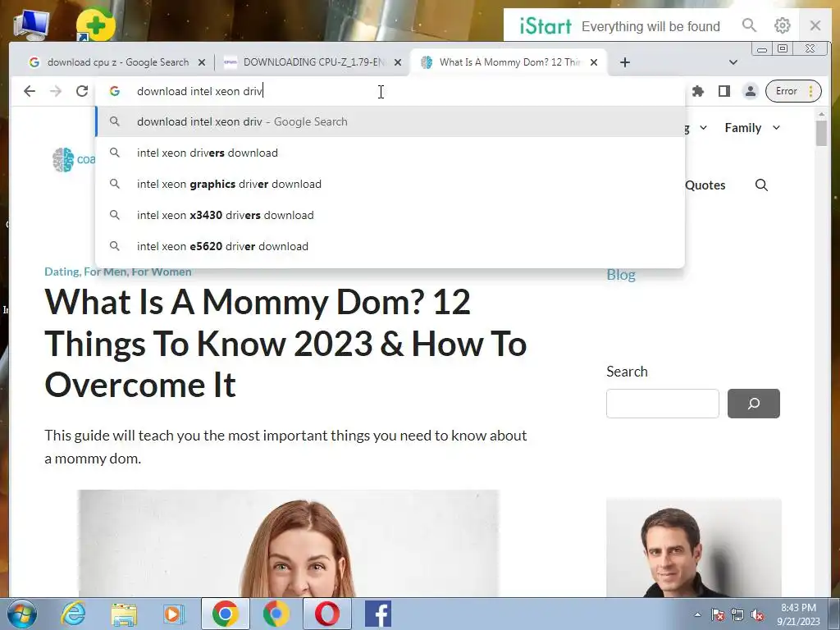840x630 pixels.
Task: Click the site header search magnifier
Action: (761, 185)
